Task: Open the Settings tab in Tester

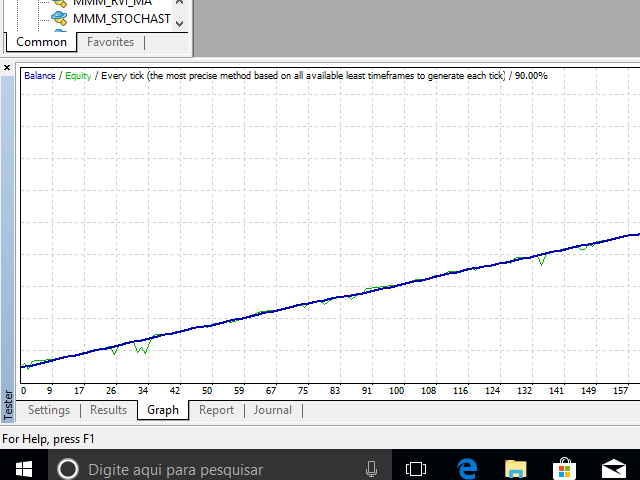Action: (x=49, y=410)
